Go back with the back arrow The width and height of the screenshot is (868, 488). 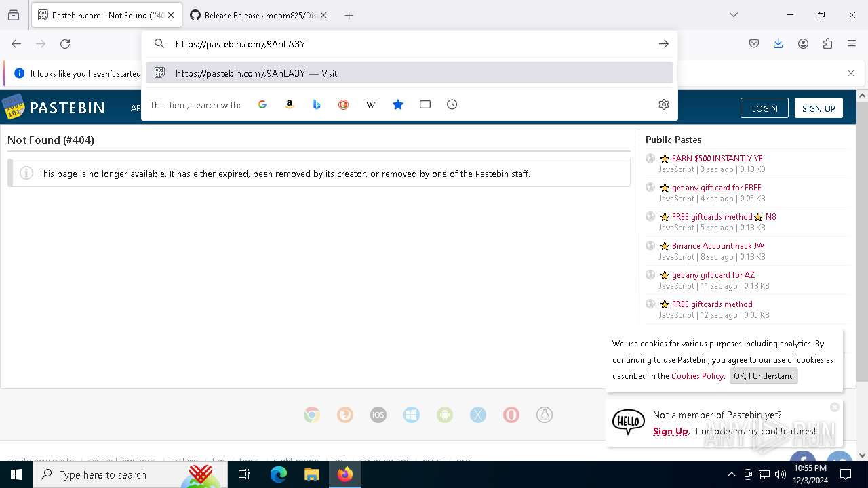pyautogui.click(x=16, y=44)
